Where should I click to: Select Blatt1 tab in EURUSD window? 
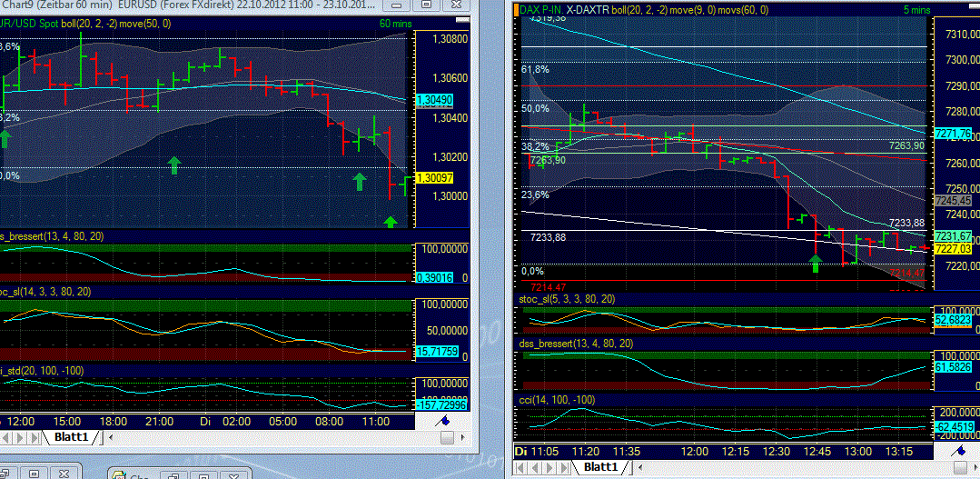(x=71, y=436)
